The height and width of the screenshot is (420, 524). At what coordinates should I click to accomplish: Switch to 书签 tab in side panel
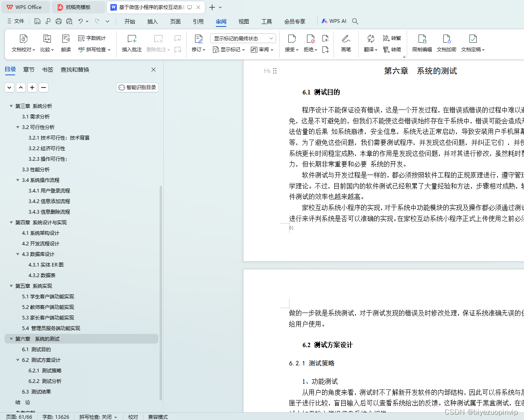(x=48, y=70)
